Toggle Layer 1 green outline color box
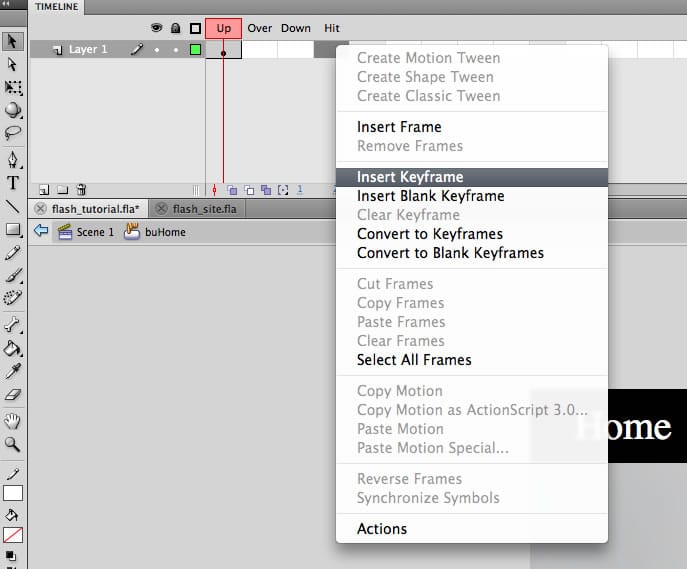Image resolution: width=687 pixels, height=569 pixels. click(x=195, y=49)
